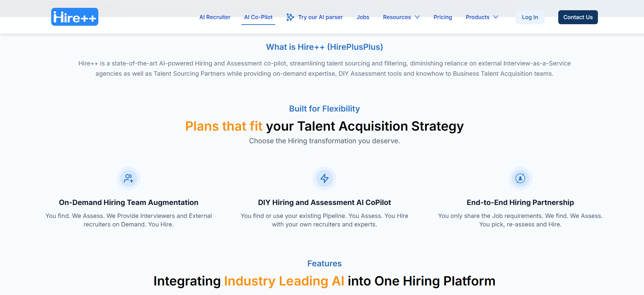644x295 pixels.
Task: Navigate to Jobs
Action: pyautogui.click(x=363, y=17)
